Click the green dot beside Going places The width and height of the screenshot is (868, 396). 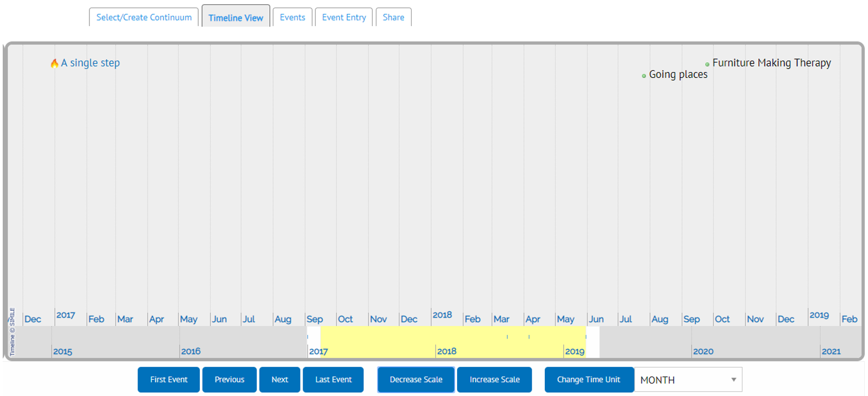644,76
